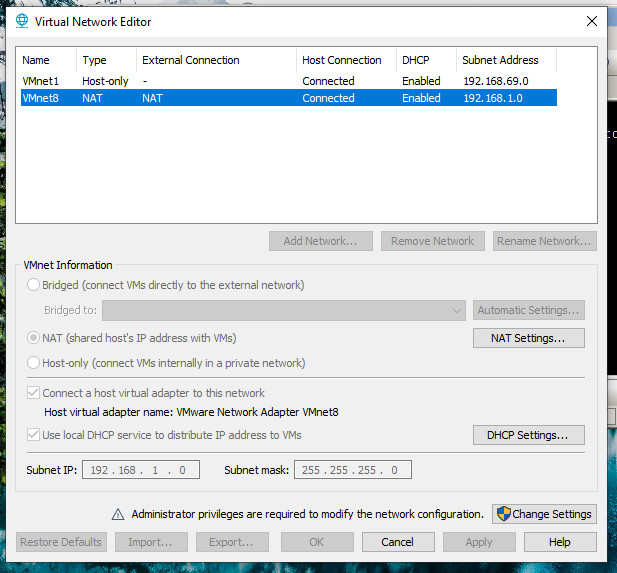Click VMnet8 row Enabled DHCP cell

421,98
